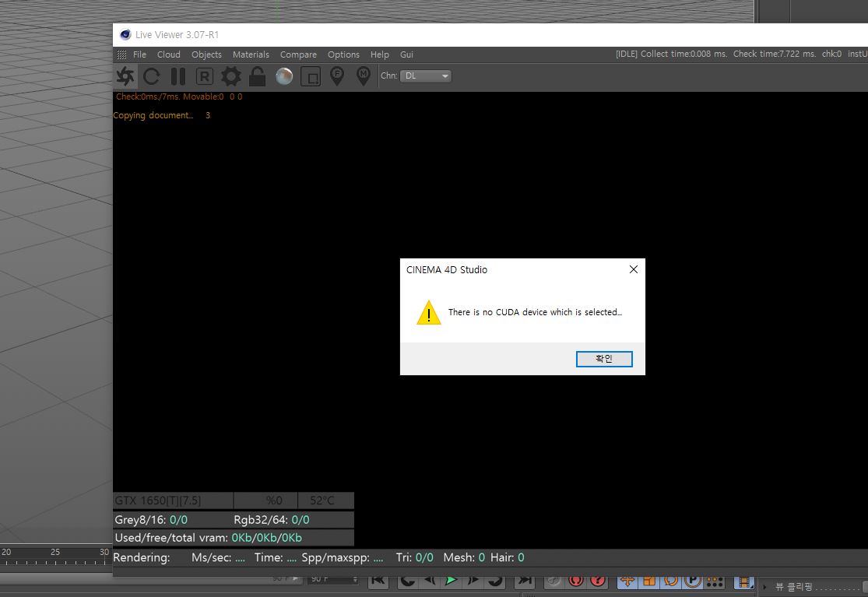The image size is (868, 597).
Task: Click the material picker M pin icon
Action: (363, 76)
